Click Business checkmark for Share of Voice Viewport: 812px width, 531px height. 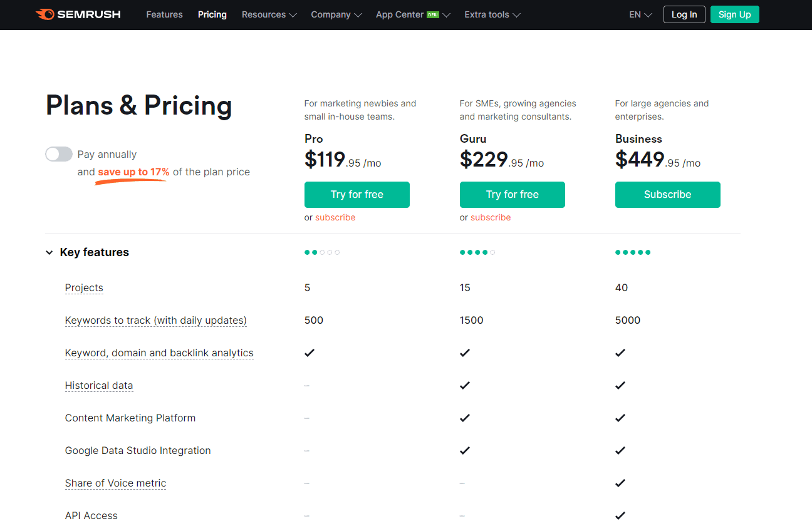(620, 483)
